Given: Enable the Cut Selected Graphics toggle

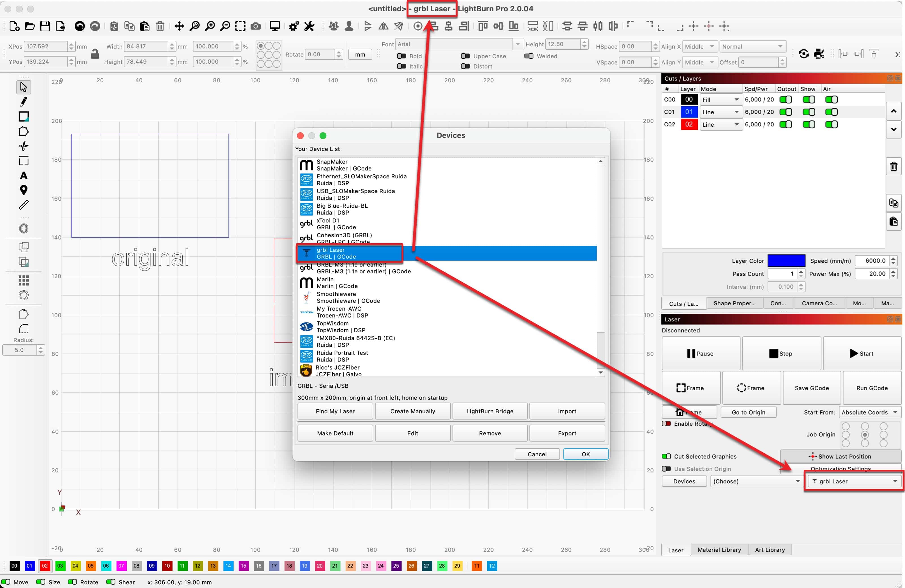Looking at the screenshot, I should pyautogui.click(x=666, y=456).
